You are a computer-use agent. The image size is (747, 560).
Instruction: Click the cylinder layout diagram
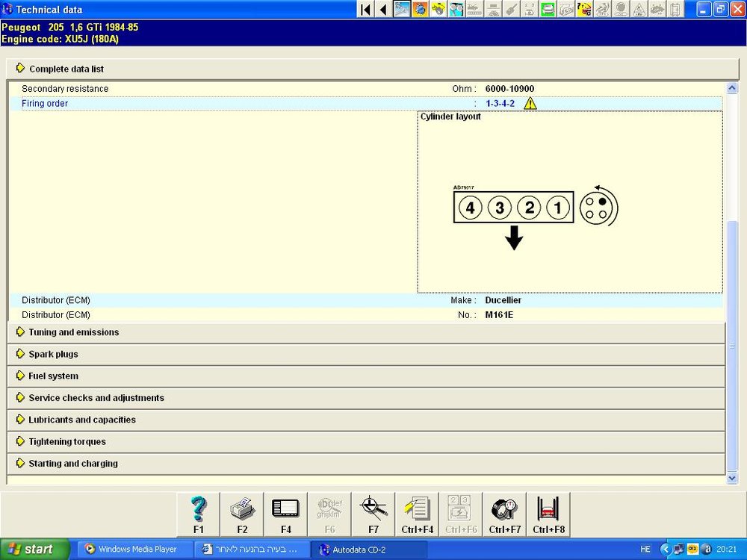[x=535, y=217]
